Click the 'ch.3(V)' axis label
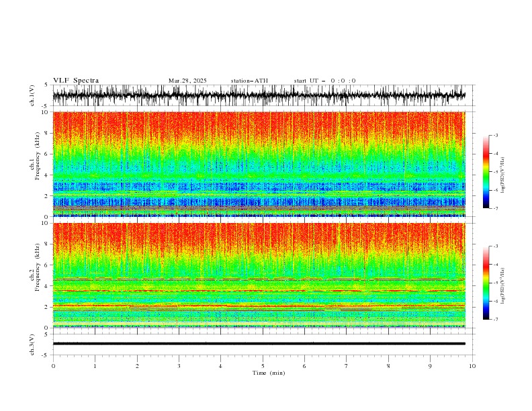Screen dimensions: 532x411 tap(32, 345)
